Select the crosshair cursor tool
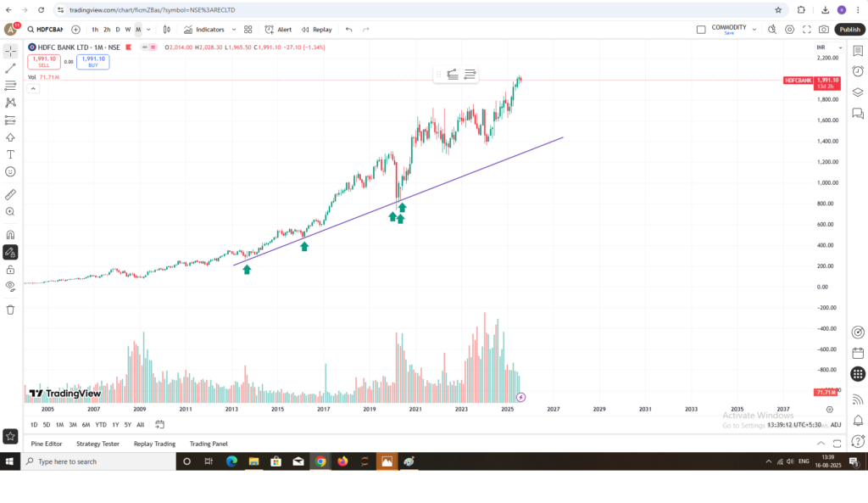 click(x=10, y=52)
